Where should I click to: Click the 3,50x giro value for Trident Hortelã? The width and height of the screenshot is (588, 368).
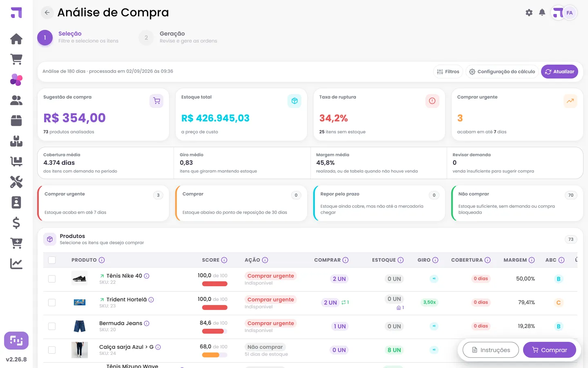430,303
